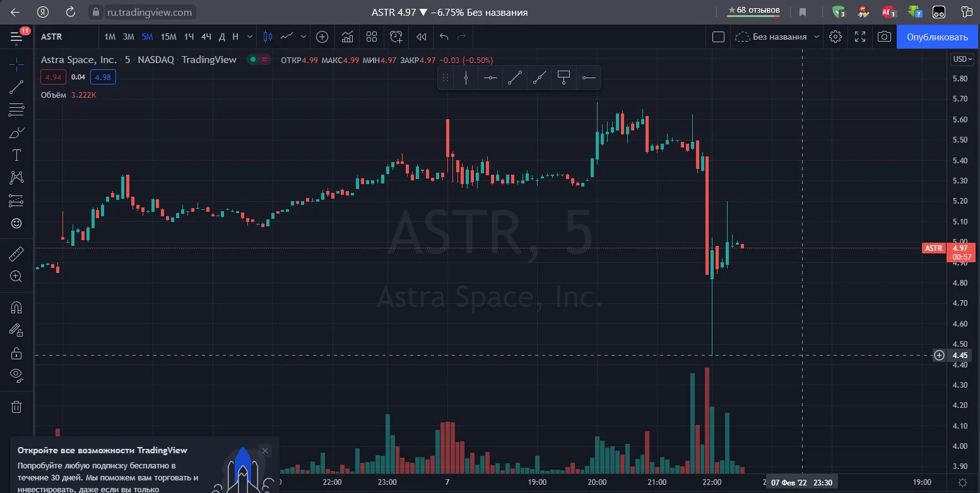
Task: Create a price alert
Action: click(x=396, y=37)
